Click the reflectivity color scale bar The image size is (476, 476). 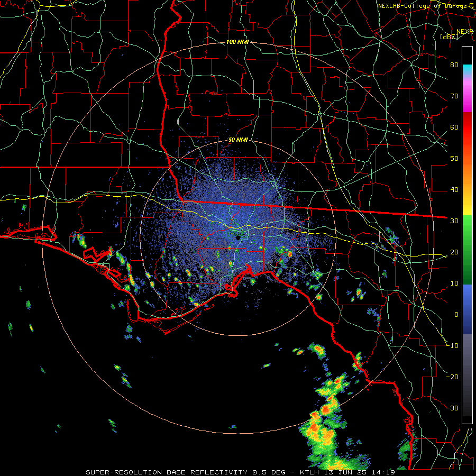(x=467, y=235)
